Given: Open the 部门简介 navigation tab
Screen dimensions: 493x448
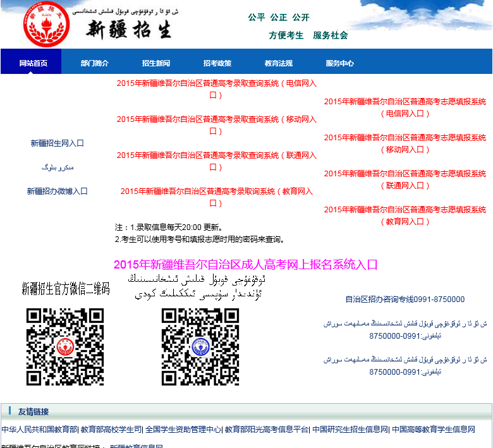Looking at the screenshot, I should [94, 63].
